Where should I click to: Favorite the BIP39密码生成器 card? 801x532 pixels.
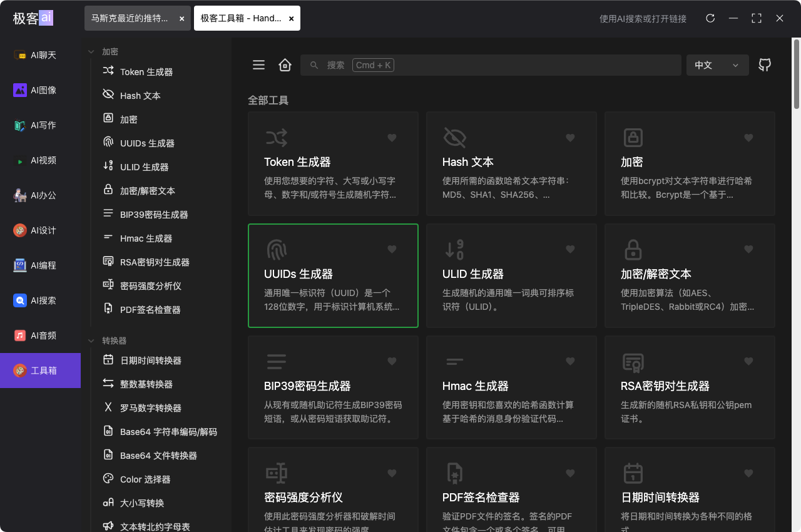(x=392, y=361)
